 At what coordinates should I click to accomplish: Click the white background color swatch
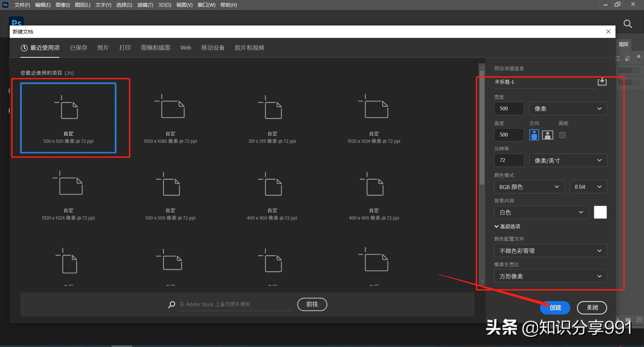point(600,212)
